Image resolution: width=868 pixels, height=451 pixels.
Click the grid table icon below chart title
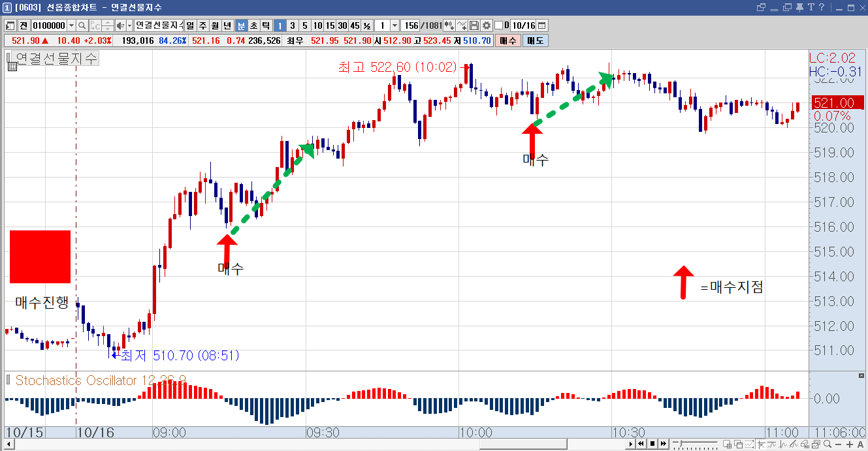point(12,67)
